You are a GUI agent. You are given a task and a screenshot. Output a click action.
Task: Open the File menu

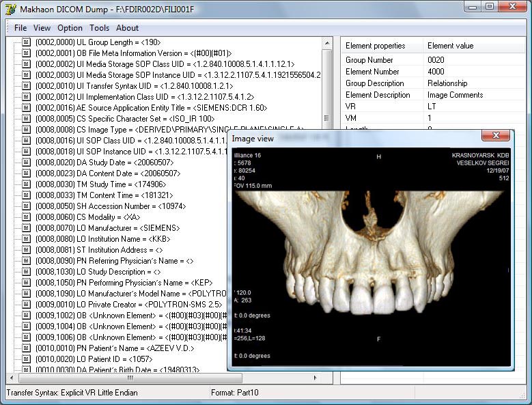20,28
